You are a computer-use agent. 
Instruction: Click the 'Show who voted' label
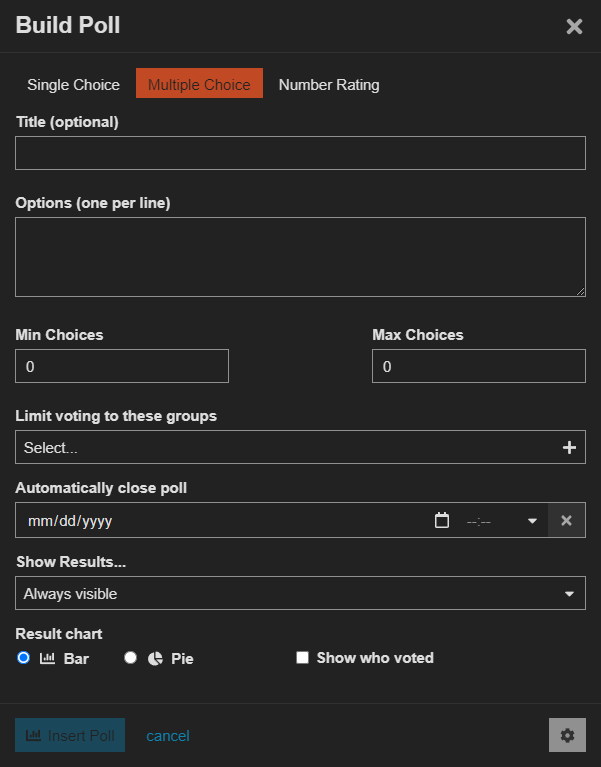(375, 658)
